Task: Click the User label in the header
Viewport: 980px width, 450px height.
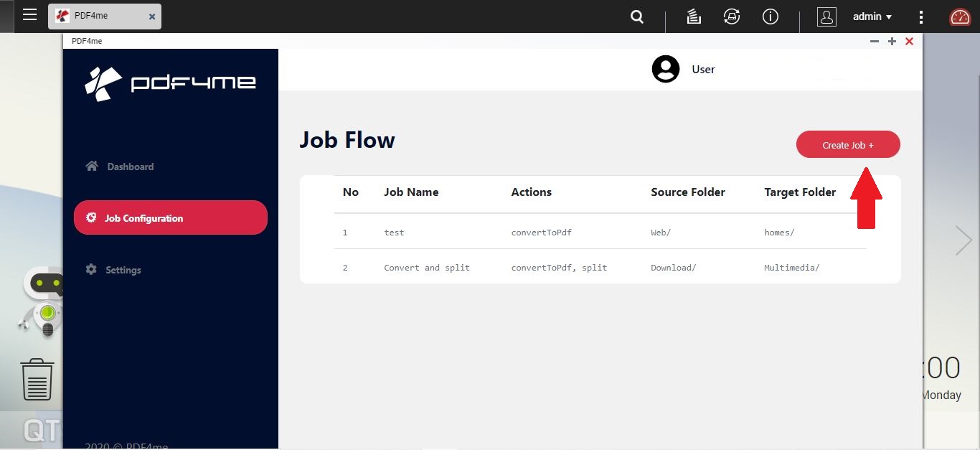Action: coord(703,69)
